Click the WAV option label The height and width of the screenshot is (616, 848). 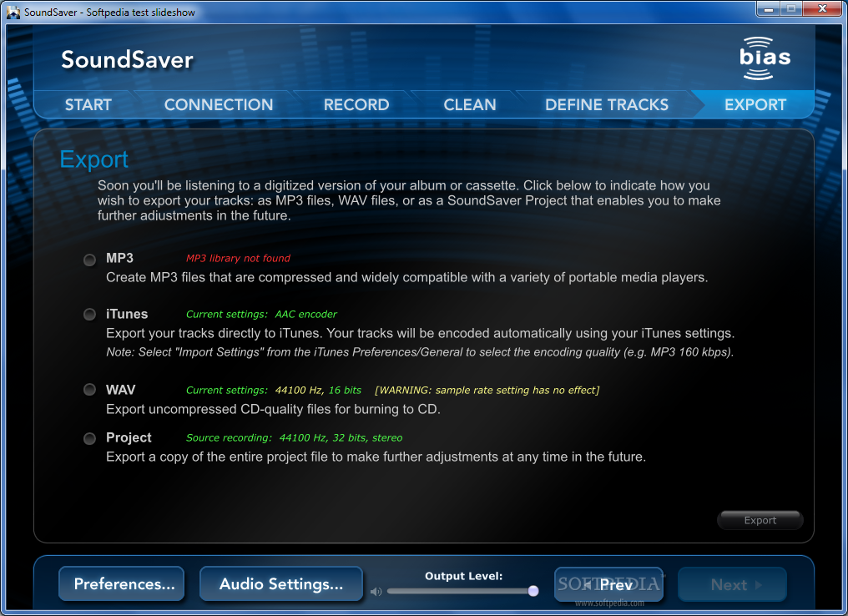pos(120,390)
